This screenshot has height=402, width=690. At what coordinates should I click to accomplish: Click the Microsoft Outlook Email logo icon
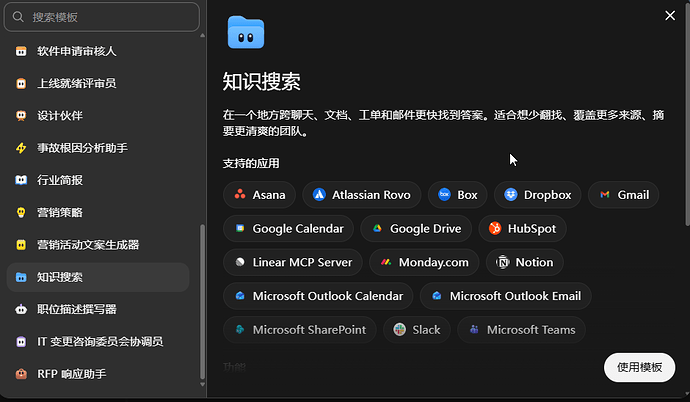pyautogui.click(x=437, y=296)
